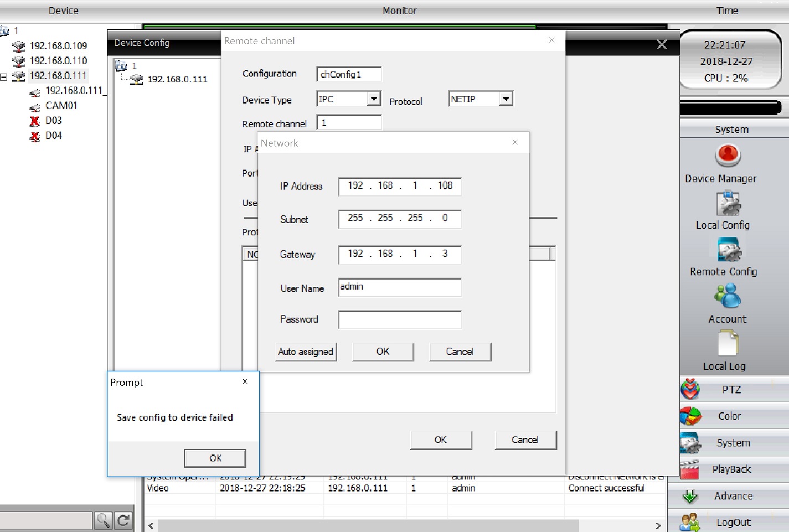This screenshot has width=789, height=532.
Task: Select the disconnected D03 channel
Action: tap(53, 121)
